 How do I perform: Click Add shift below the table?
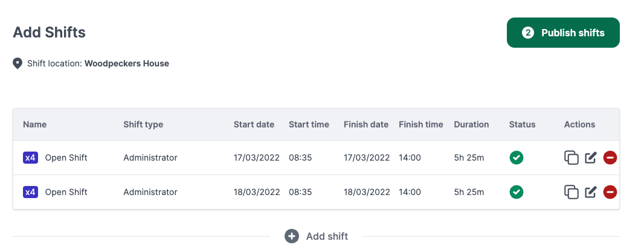click(317, 236)
